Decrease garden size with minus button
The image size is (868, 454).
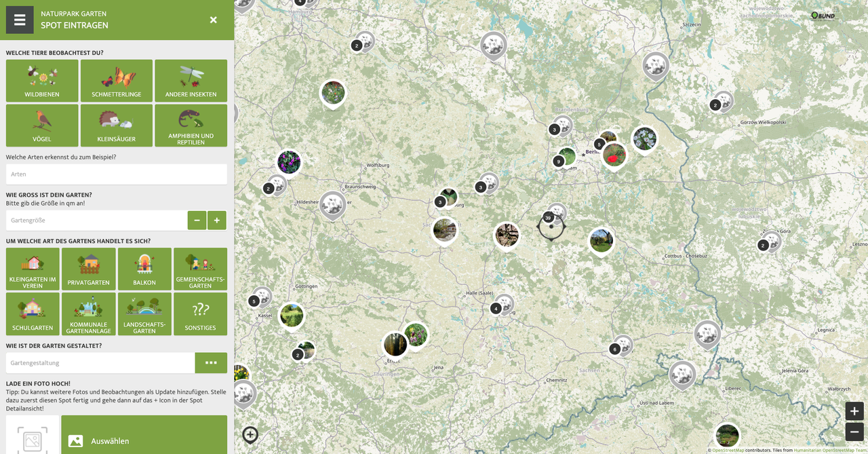(197, 221)
